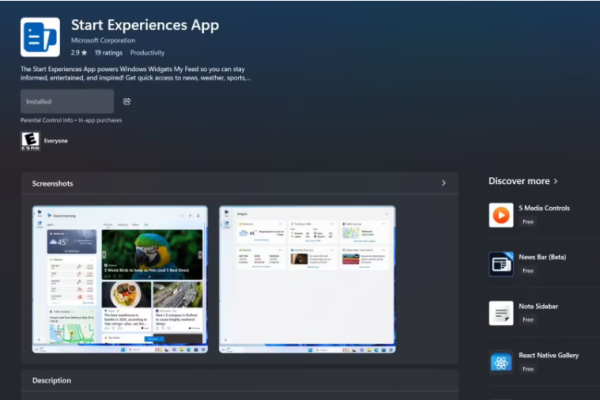The height and width of the screenshot is (400, 600).
Task: Click the Note Sidebar title
Action: pos(538,306)
